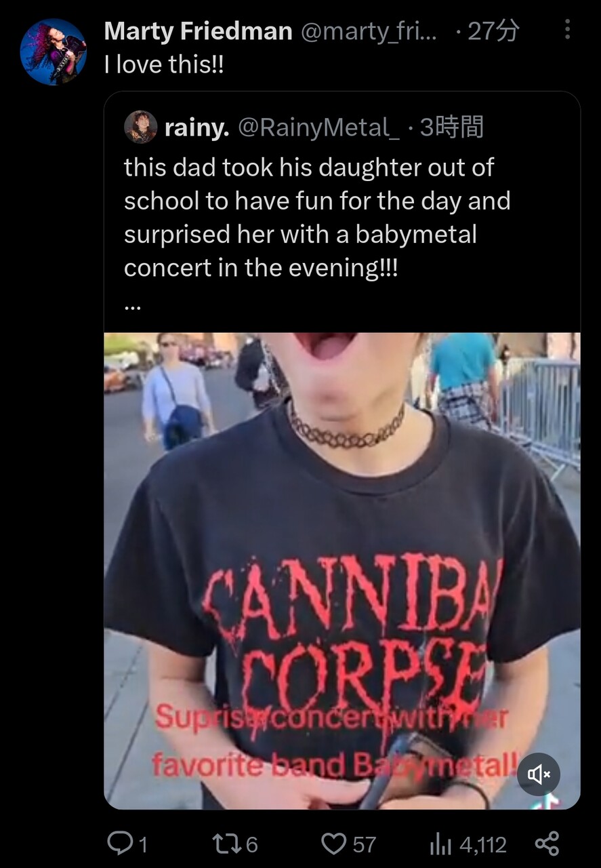Open the three-dot more options menu
The width and height of the screenshot is (601, 868).
coord(567,29)
